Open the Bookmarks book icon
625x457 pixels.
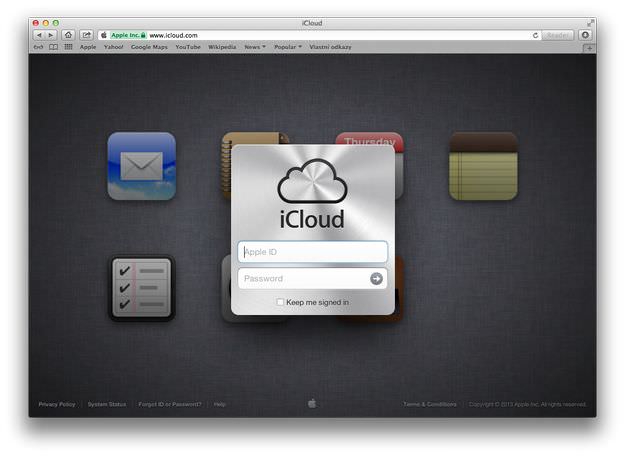click(53, 47)
